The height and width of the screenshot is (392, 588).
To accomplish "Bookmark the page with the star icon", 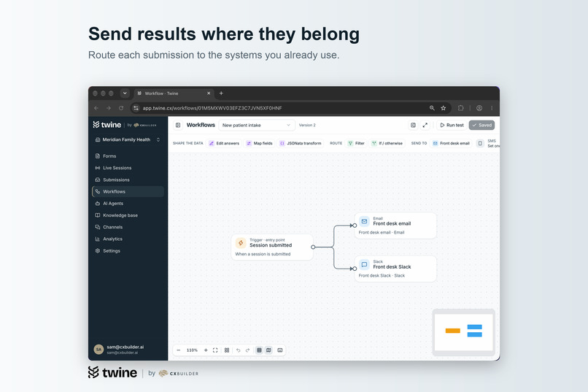I will click(444, 108).
